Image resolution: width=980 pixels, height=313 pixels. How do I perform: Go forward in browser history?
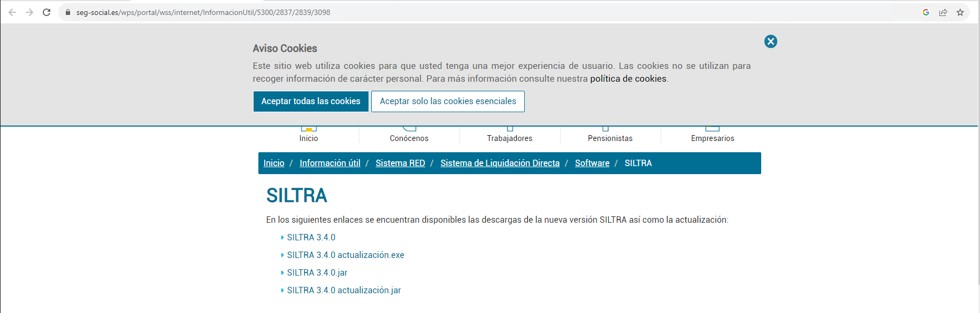pyautogui.click(x=29, y=12)
